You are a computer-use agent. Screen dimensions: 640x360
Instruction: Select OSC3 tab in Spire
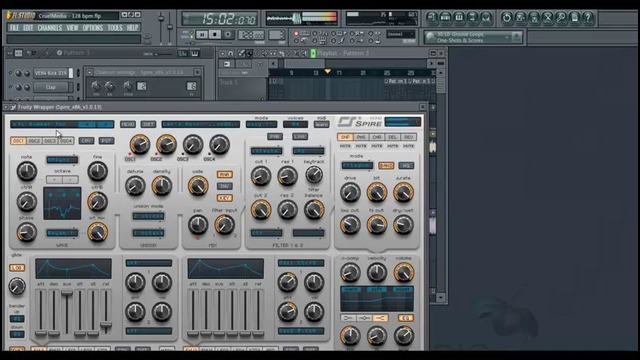point(50,141)
